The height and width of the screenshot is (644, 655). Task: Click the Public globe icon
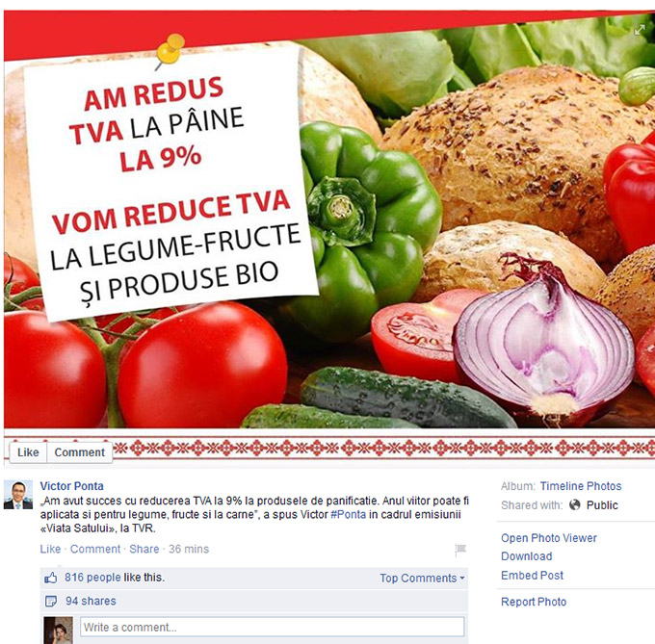(575, 505)
